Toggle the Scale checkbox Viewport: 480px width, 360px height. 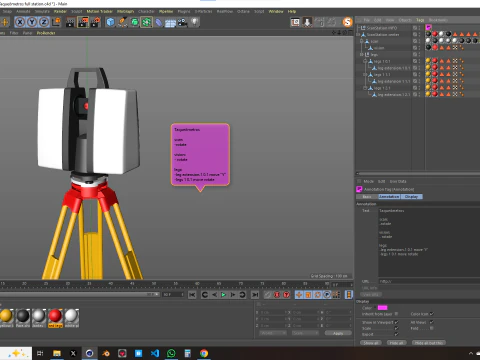[396, 328]
